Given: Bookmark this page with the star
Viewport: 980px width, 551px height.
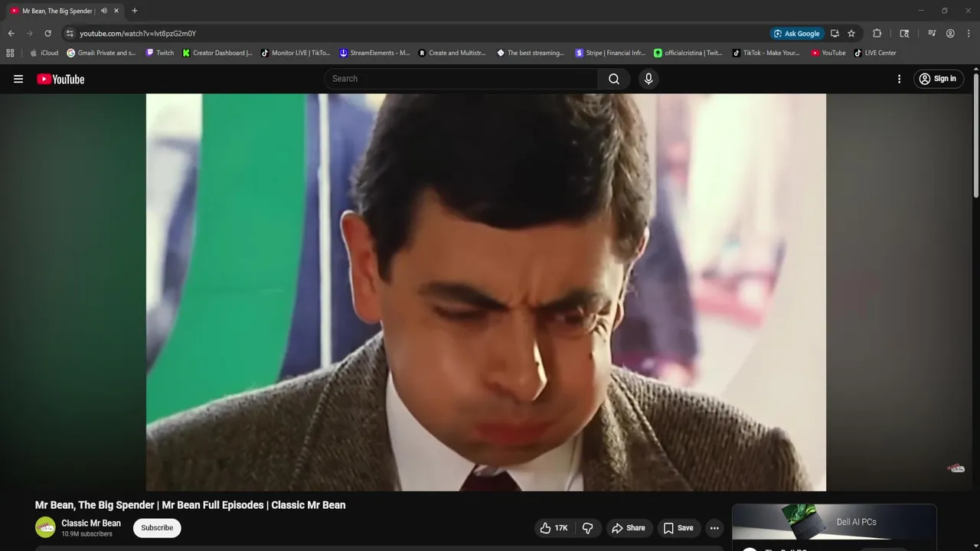Looking at the screenshot, I should point(851,34).
